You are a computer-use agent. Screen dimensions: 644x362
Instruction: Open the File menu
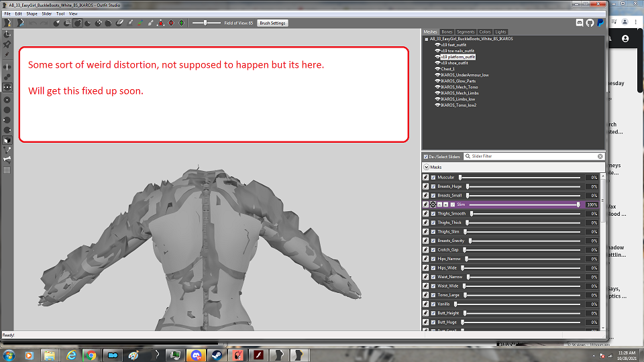(x=7, y=13)
